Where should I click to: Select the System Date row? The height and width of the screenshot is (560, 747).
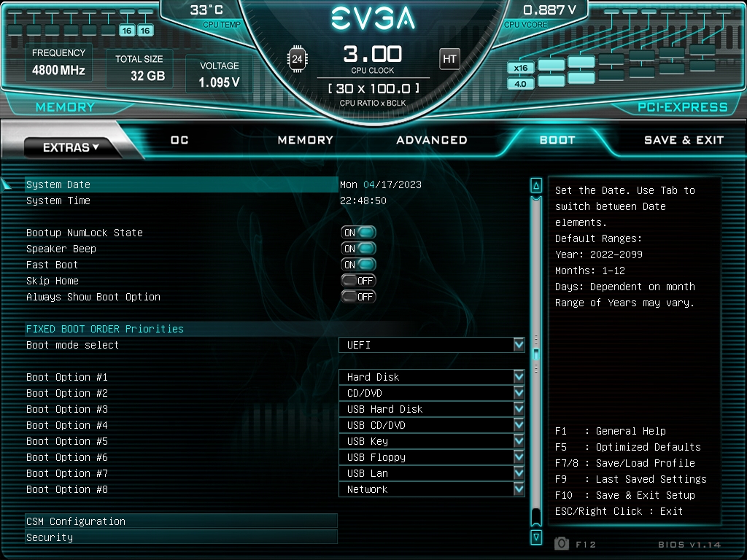tap(181, 184)
